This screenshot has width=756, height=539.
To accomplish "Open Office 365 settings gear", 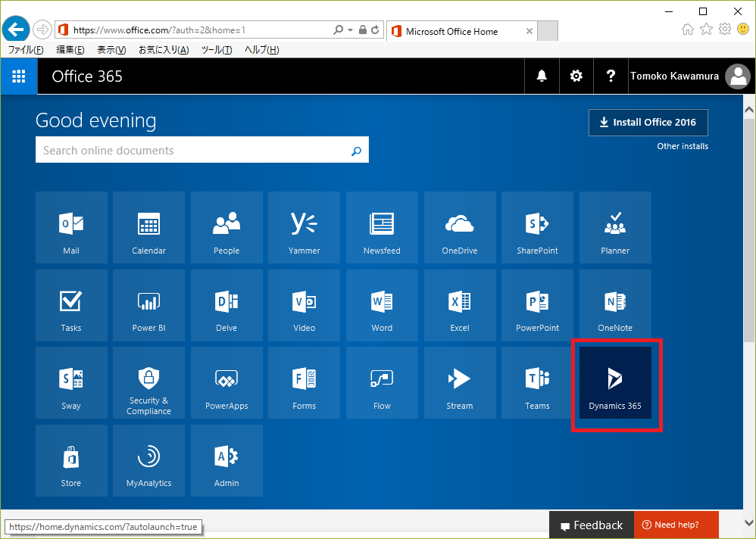I will pyautogui.click(x=576, y=76).
